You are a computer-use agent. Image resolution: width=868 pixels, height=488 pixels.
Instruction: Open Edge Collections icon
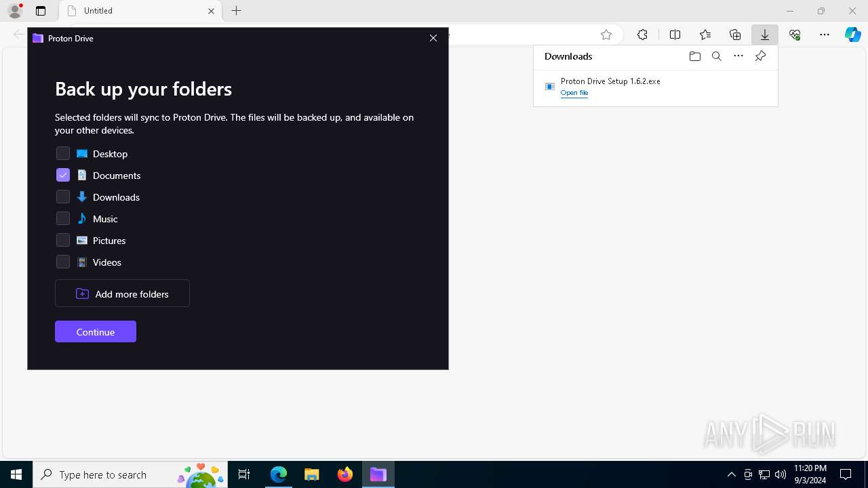(735, 35)
